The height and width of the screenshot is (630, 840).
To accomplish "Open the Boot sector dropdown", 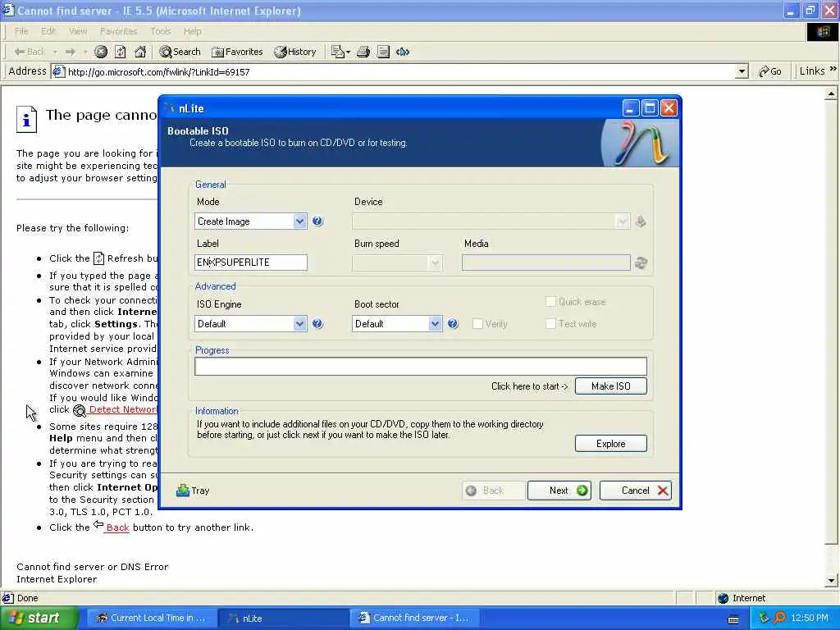I will tap(435, 323).
